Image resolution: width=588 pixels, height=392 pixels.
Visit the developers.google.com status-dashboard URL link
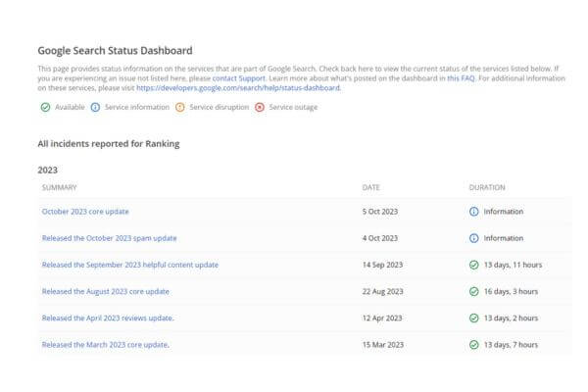(x=238, y=88)
